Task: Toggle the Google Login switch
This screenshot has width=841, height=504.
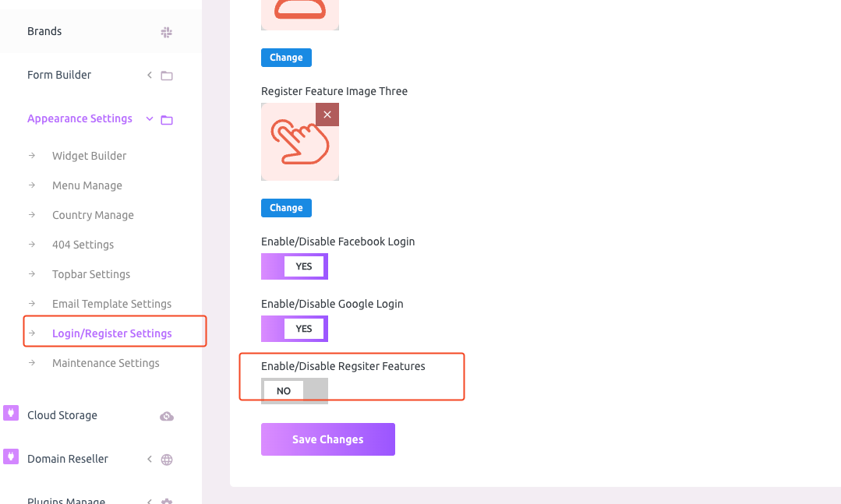Action: pos(295,329)
